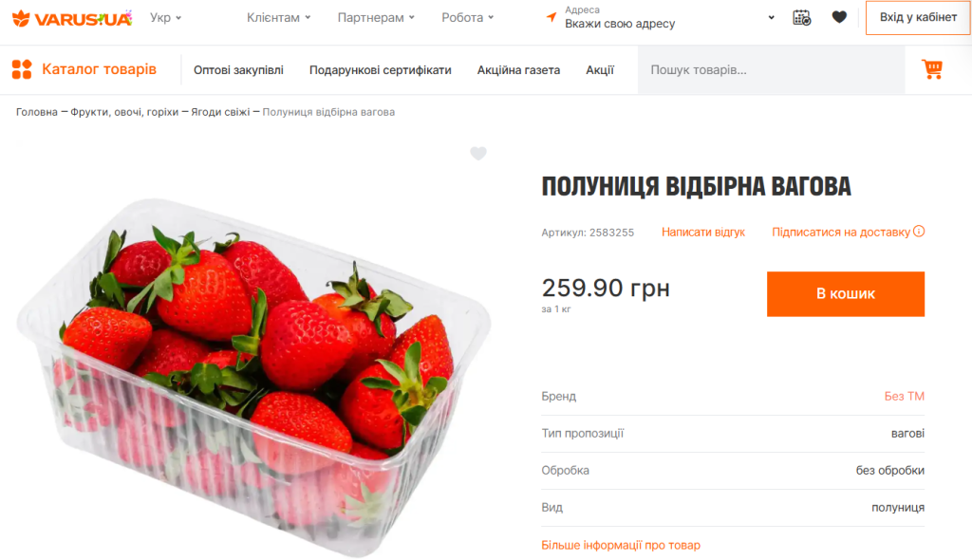This screenshot has width=972, height=560.
Task: Expand the Партнерам menu
Action: click(376, 17)
